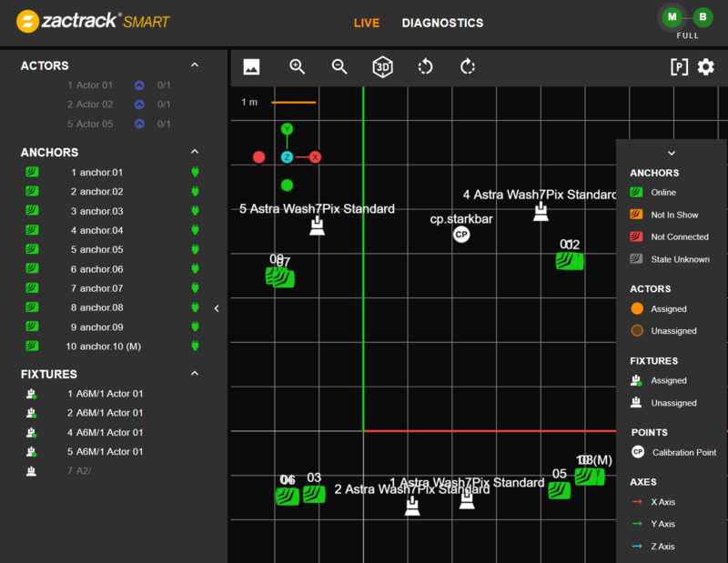The height and width of the screenshot is (563, 728).
Task: Click anchor.09 green anchor icon
Action: (x=32, y=327)
